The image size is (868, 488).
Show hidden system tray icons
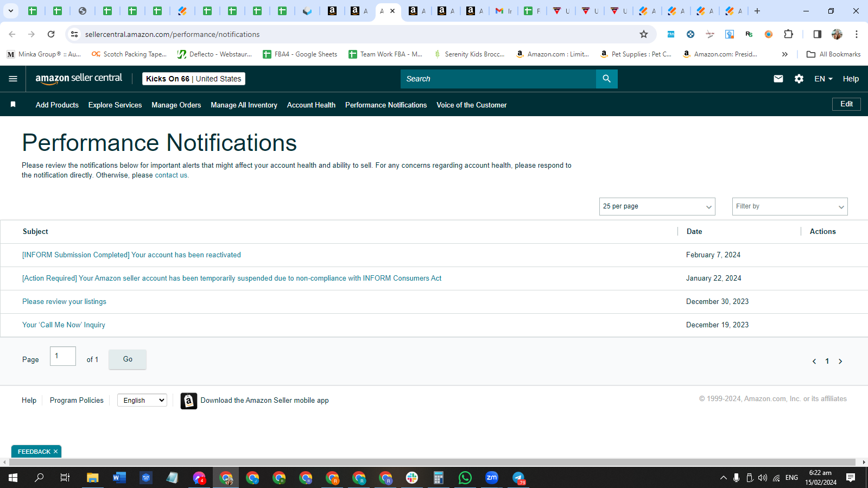(723, 478)
